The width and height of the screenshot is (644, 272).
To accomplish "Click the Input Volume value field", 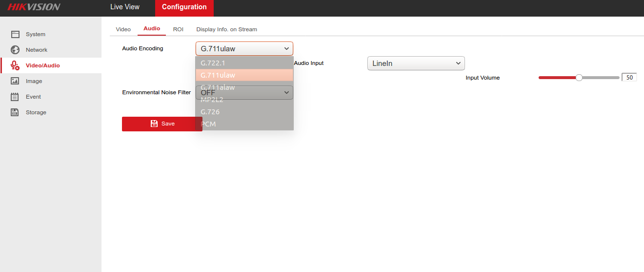I will tap(629, 78).
